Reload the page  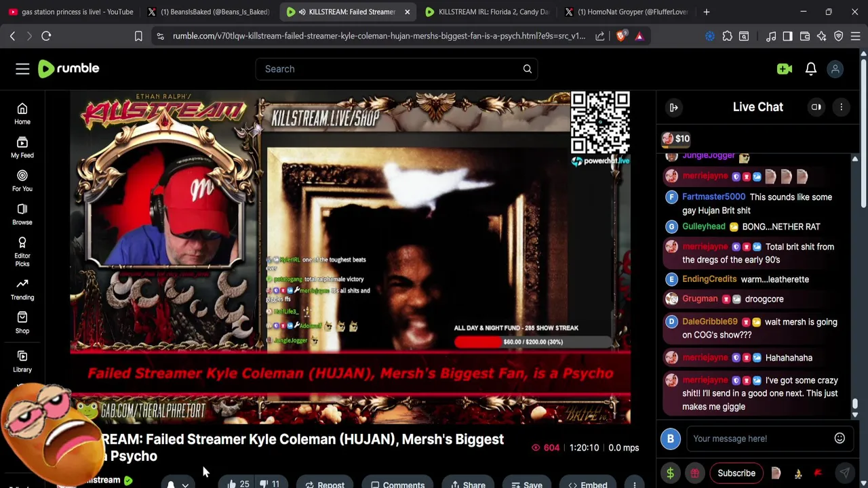pos(46,36)
